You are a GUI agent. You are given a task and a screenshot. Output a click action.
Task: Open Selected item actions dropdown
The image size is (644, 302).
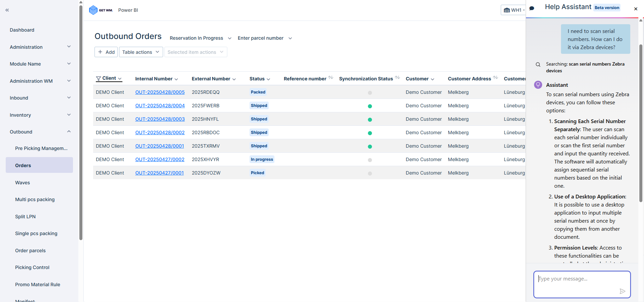point(196,52)
